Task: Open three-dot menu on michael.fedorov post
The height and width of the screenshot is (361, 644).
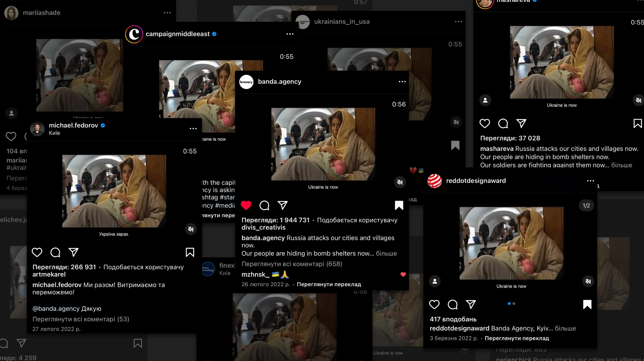Action: [x=193, y=128]
